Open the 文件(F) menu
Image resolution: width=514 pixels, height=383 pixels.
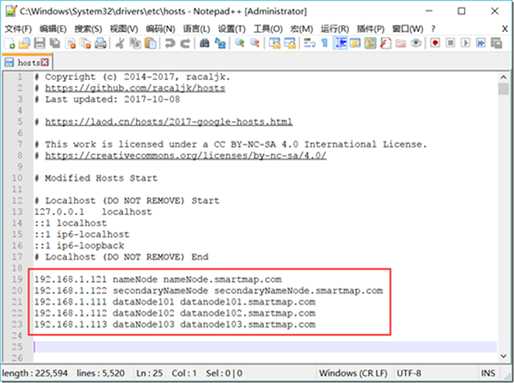click(x=18, y=29)
